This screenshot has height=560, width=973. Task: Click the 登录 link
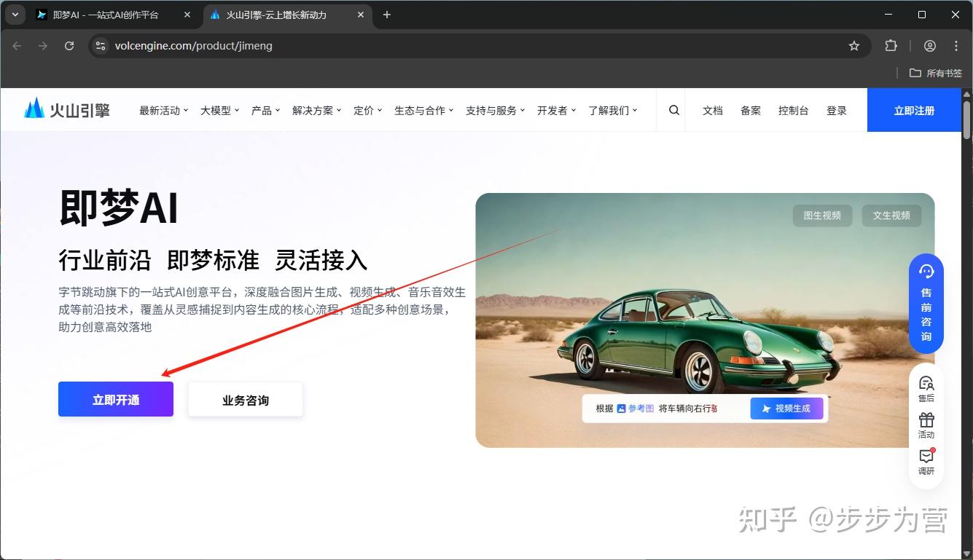point(837,111)
